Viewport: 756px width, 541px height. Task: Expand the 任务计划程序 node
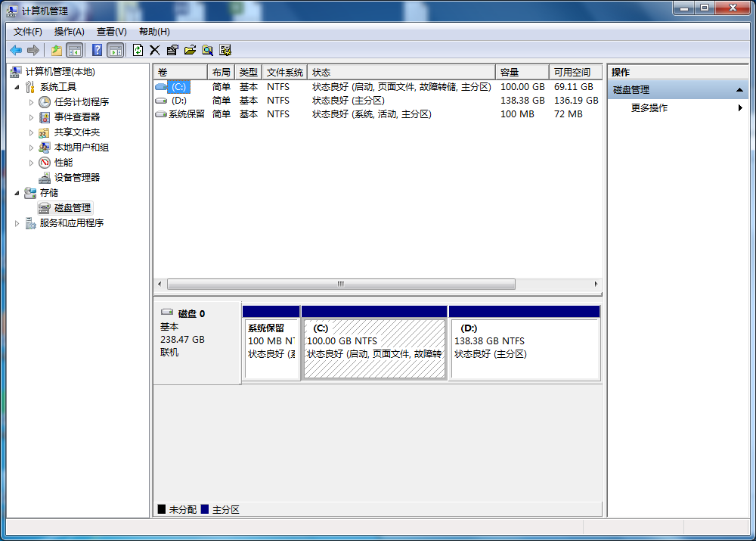pyautogui.click(x=31, y=102)
